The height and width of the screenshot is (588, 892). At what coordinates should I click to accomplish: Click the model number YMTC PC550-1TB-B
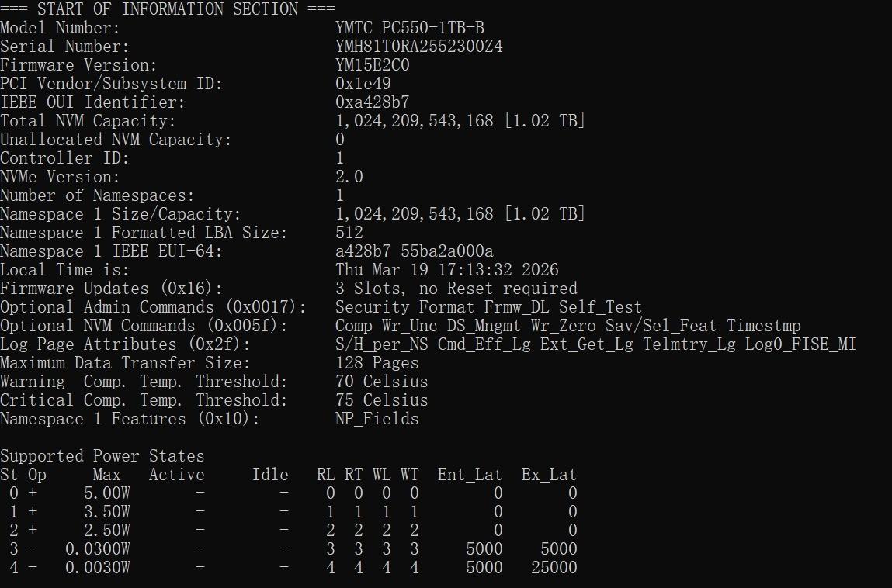(x=410, y=28)
